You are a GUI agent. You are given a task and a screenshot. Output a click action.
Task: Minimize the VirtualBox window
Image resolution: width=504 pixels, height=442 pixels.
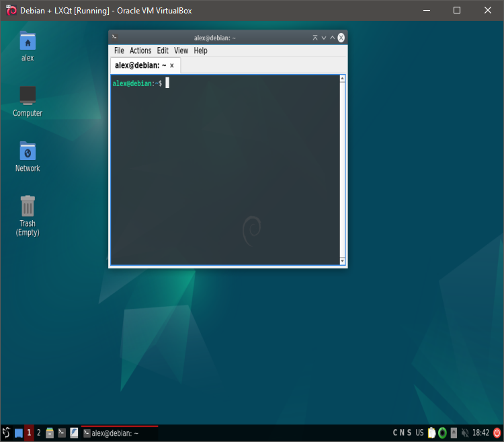tap(427, 10)
